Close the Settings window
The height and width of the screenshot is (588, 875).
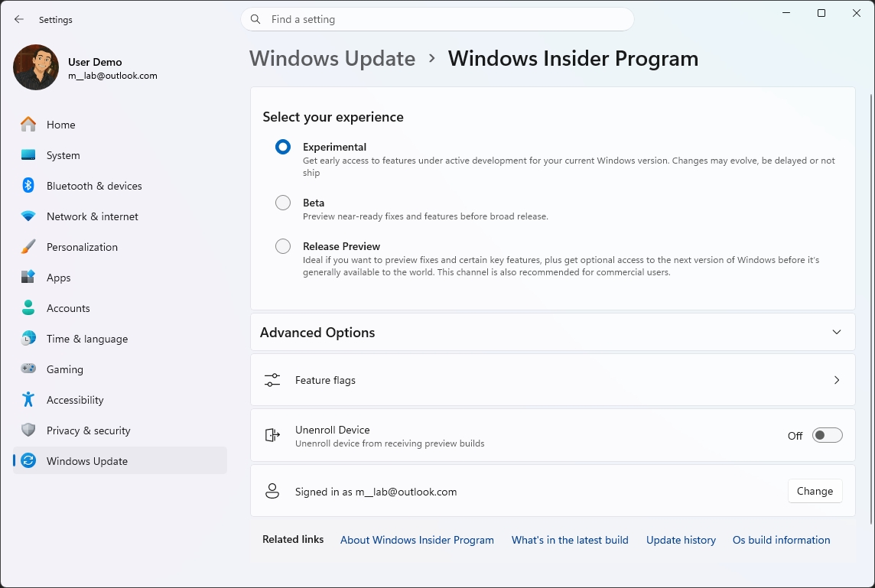[x=857, y=13]
